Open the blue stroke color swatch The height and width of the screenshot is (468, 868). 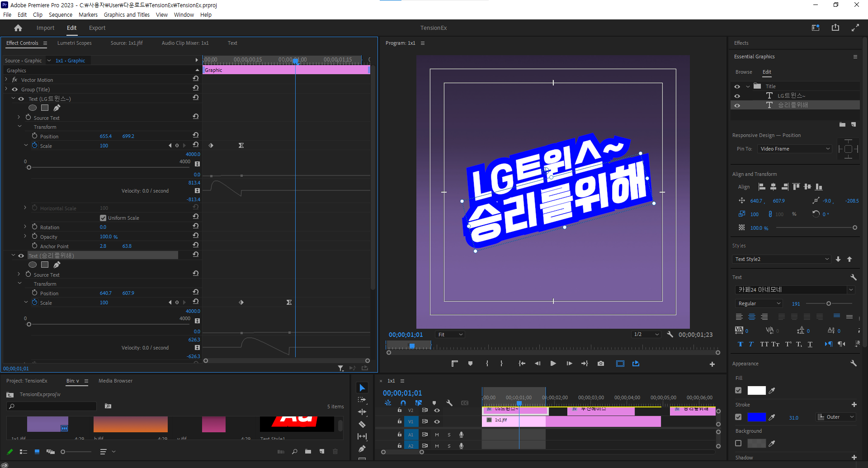coord(756,417)
